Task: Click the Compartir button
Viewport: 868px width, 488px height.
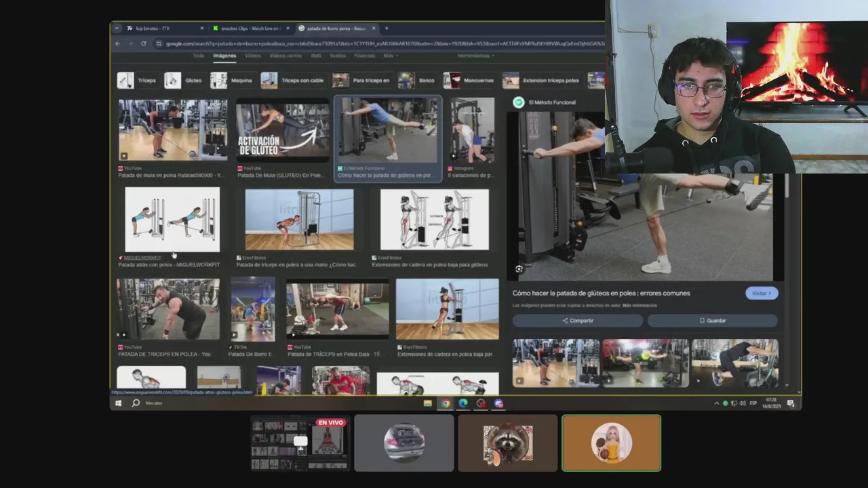Action: point(577,321)
